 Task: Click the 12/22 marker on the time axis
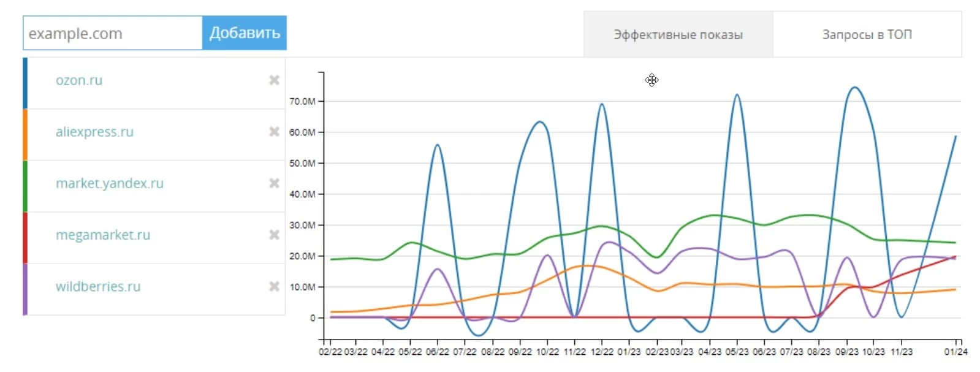[x=601, y=351]
